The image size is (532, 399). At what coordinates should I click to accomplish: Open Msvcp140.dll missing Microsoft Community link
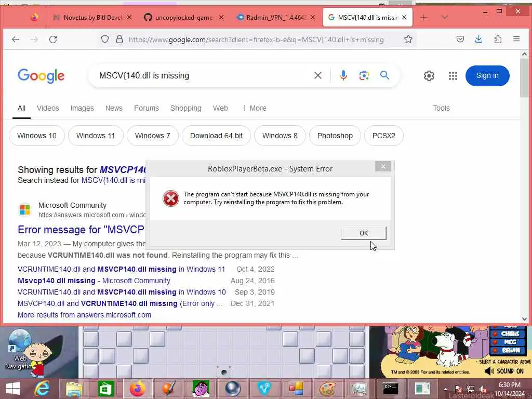(x=94, y=281)
